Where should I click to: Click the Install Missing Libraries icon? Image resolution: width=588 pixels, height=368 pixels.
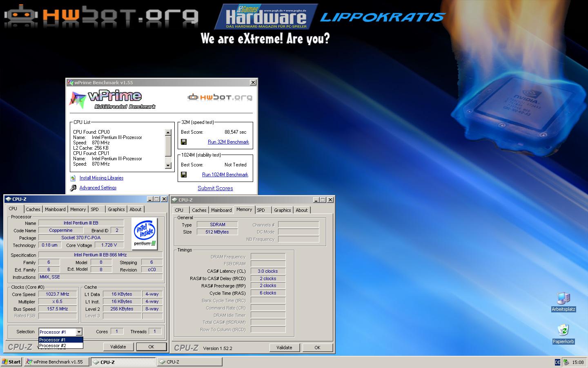tap(73, 178)
